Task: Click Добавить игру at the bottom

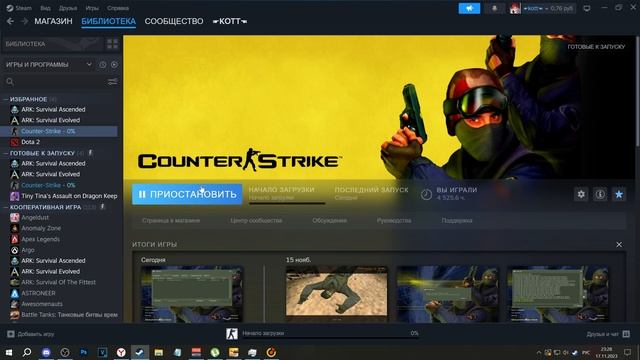Action: pos(36,334)
